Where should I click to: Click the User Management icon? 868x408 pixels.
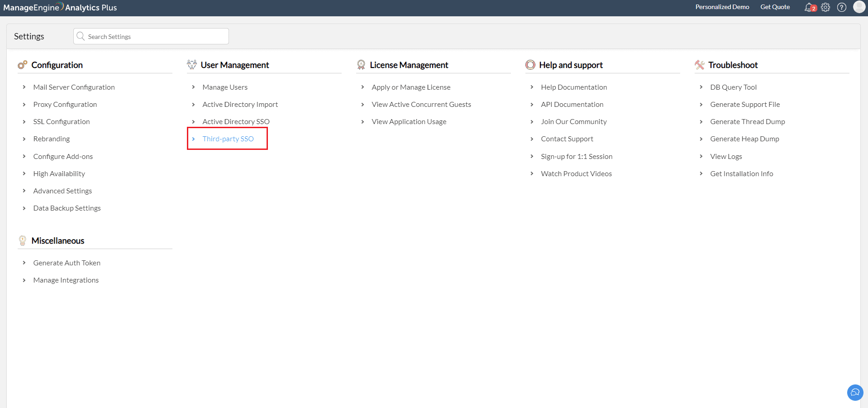(x=192, y=65)
